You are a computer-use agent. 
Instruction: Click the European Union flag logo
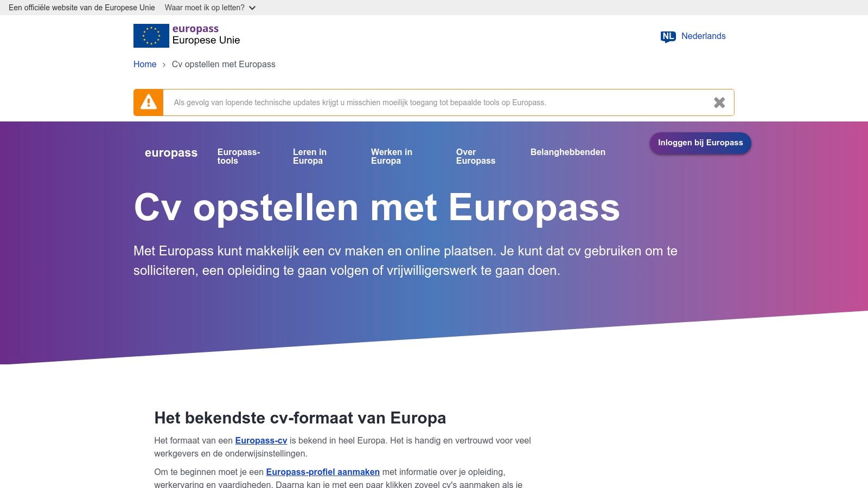point(151,36)
